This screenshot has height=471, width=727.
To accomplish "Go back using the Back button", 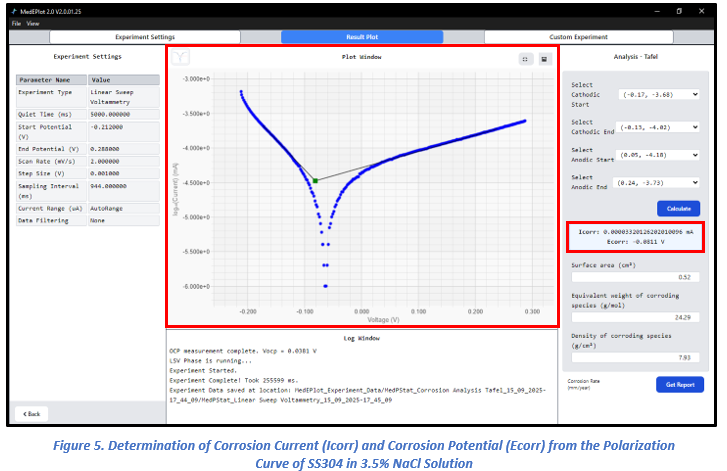I will [31, 413].
